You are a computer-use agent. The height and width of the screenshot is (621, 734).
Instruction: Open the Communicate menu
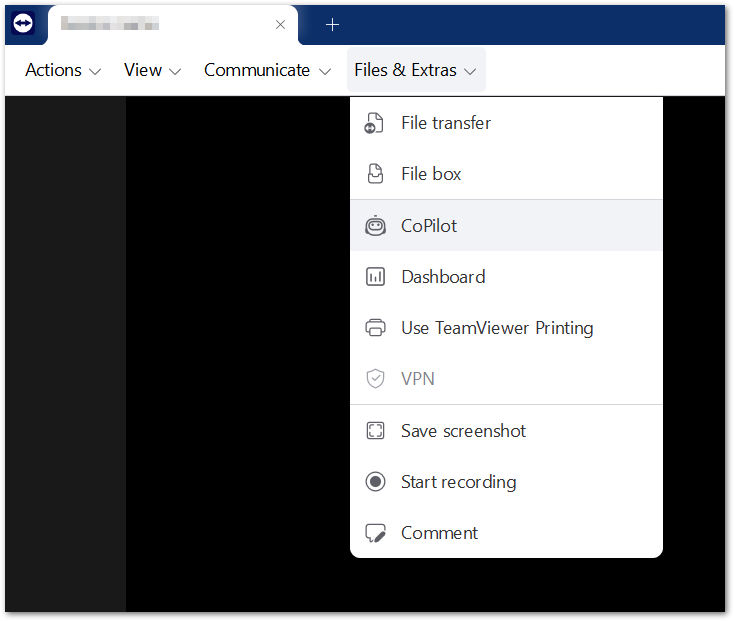267,70
